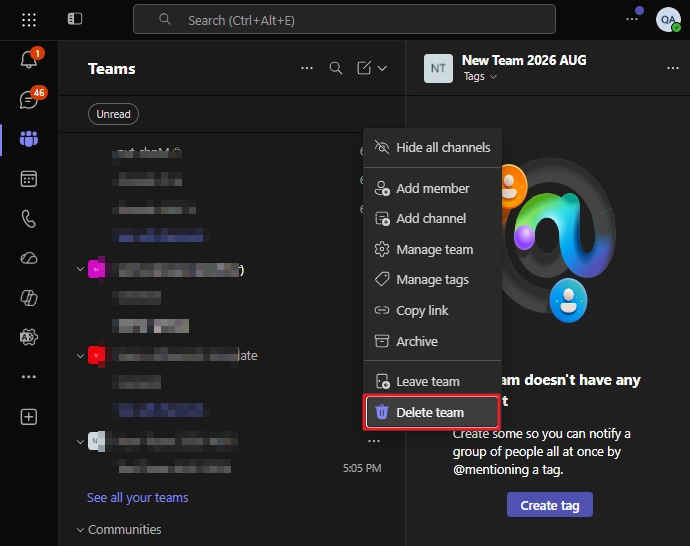Select Hide all channels
Viewport: 690px width, 546px height.
point(432,147)
